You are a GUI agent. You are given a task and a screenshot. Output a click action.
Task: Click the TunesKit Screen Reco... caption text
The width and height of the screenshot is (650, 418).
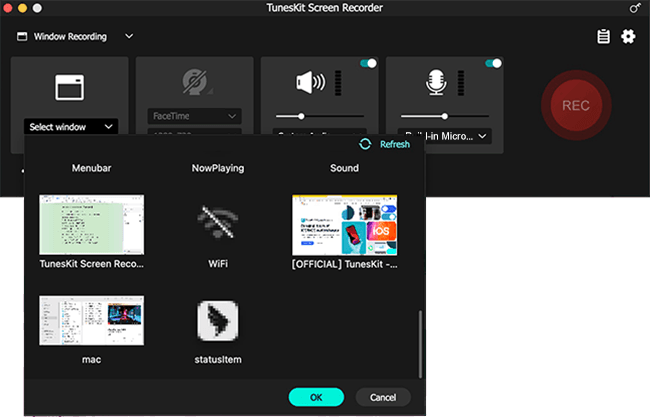pos(92,264)
